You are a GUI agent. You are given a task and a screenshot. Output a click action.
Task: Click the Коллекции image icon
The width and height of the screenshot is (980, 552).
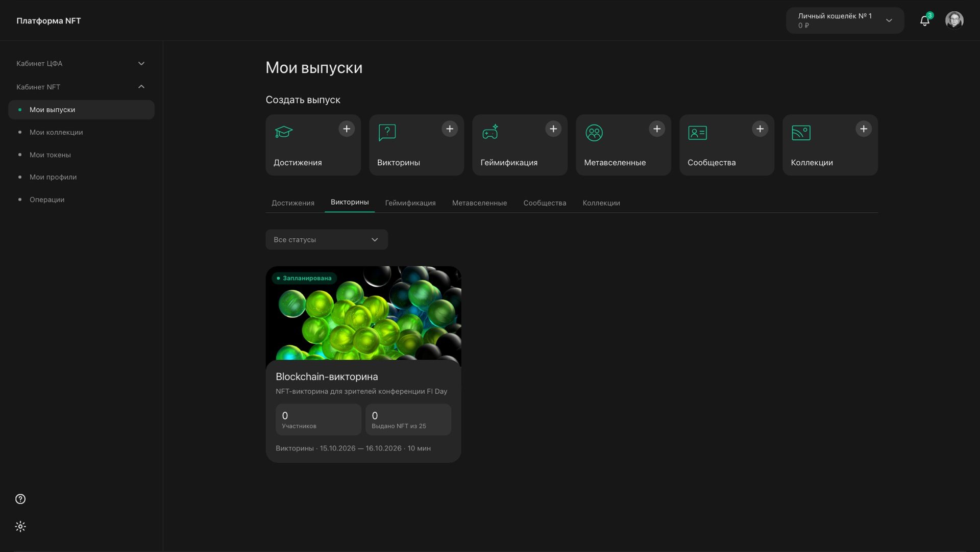[x=801, y=133]
